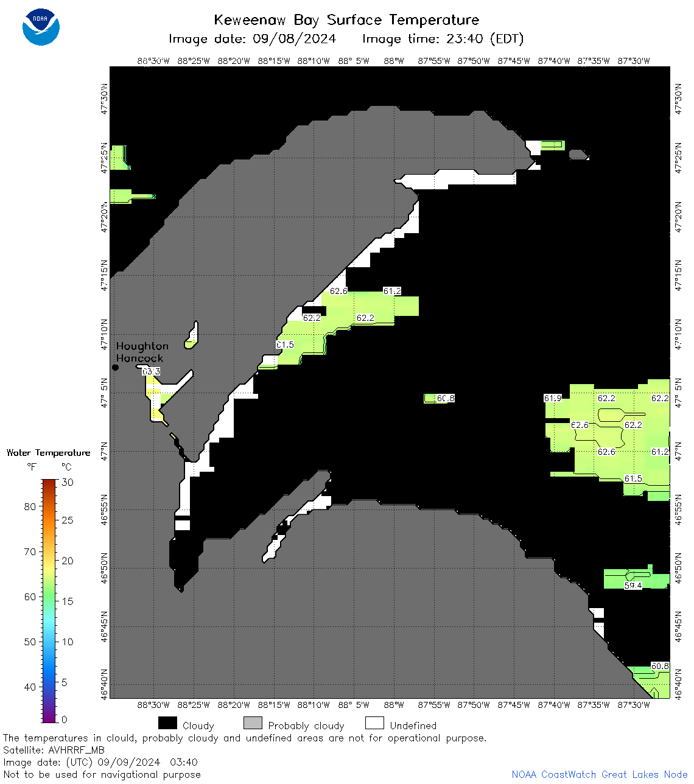The image size is (694, 784).
Task: Click the 20 tick on the Celsius scale
Action: pyautogui.click(x=68, y=561)
